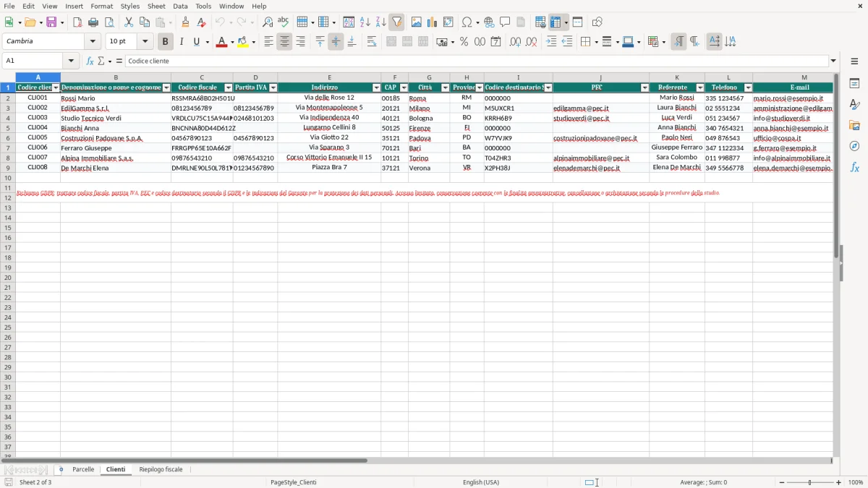Apply yellow background highlight color
This screenshot has width=868, height=488.
242,42
